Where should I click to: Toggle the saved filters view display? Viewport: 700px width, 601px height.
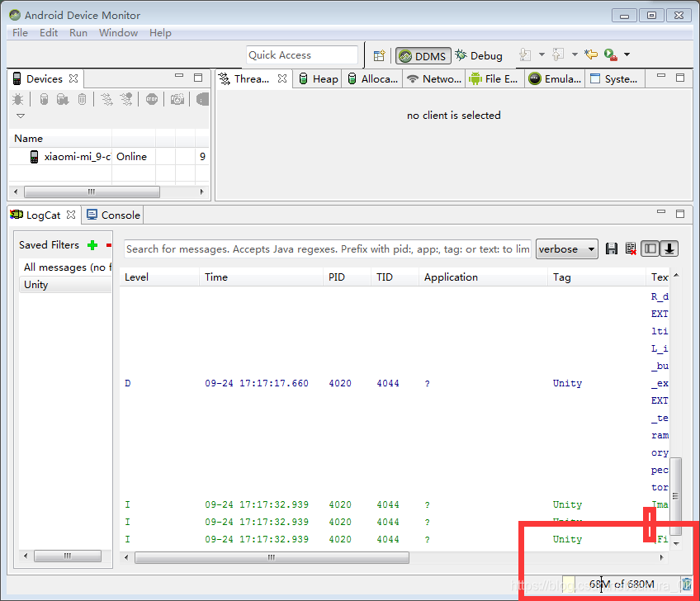point(650,248)
